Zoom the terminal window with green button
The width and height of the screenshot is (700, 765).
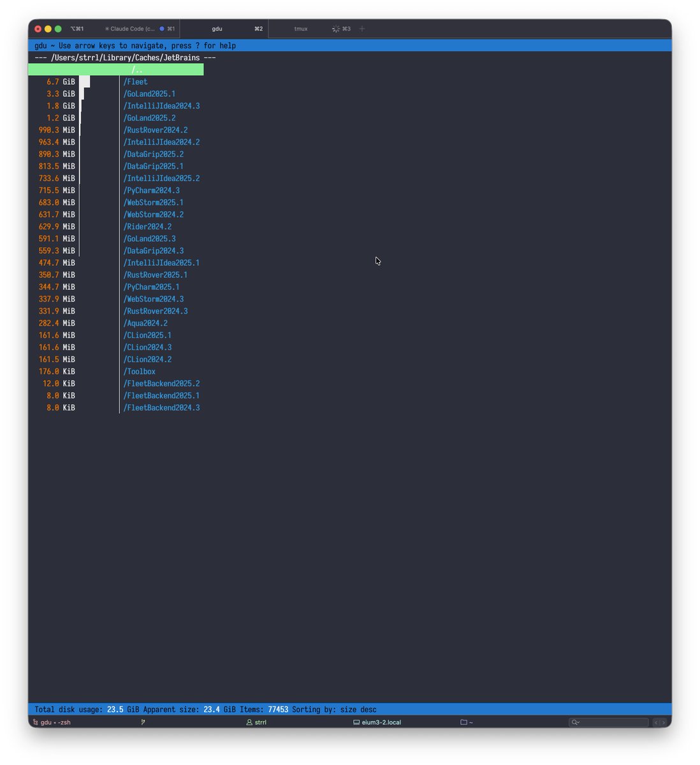pyautogui.click(x=58, y=29)
